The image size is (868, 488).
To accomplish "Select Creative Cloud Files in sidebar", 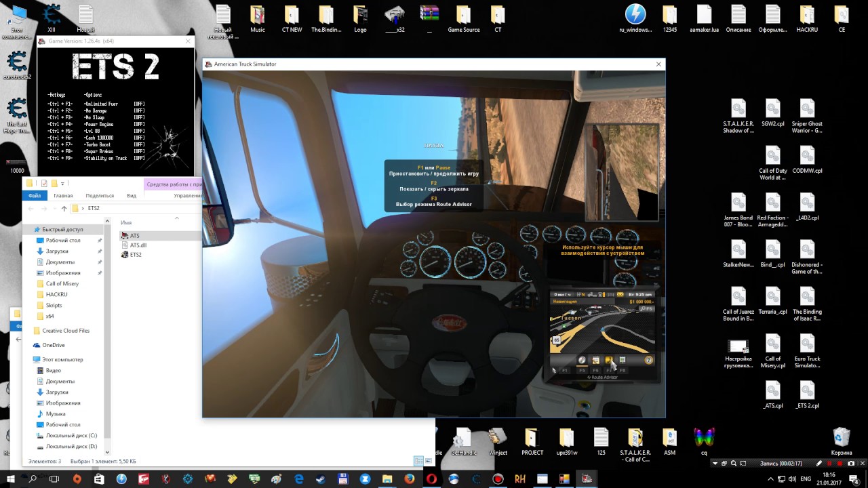I will tap(65, 331).
